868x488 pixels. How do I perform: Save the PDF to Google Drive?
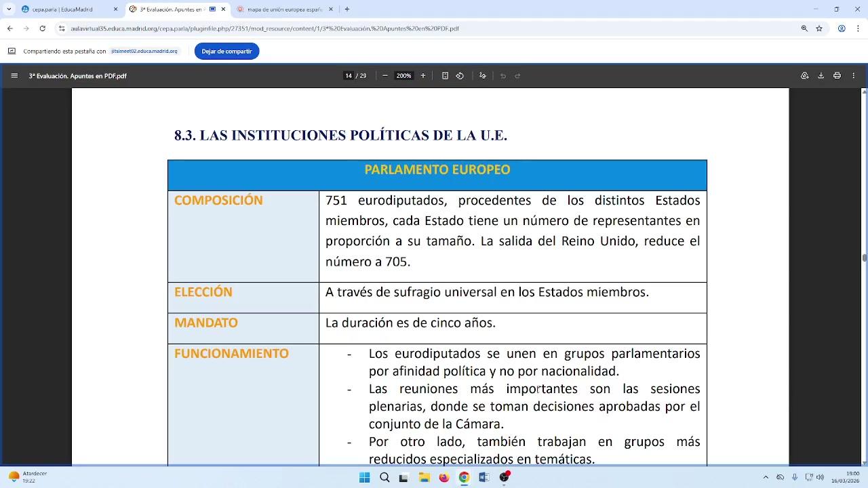pyautogui.click(x=805, y=76)
